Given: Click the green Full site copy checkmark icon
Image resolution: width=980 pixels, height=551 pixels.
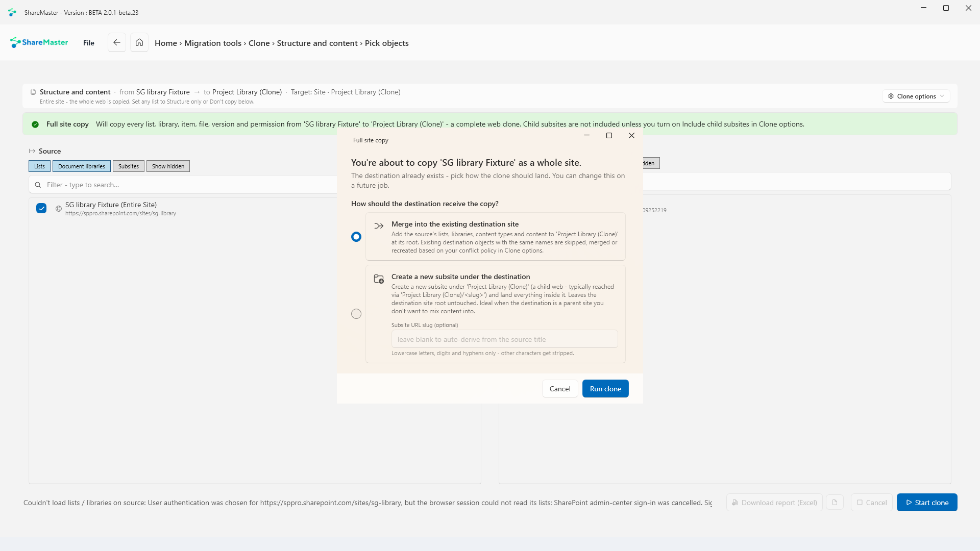Looking at the screenshot, I should click(x=35, y=124).
